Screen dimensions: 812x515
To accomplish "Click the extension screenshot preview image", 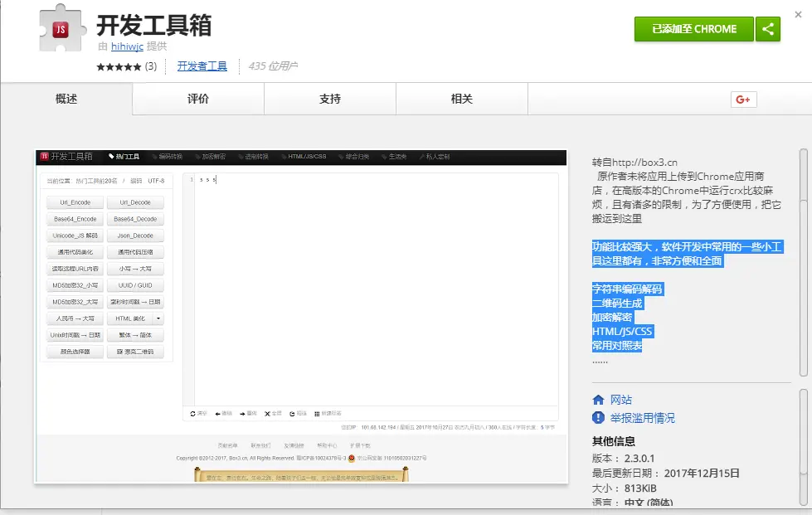I will pos(301,316).
